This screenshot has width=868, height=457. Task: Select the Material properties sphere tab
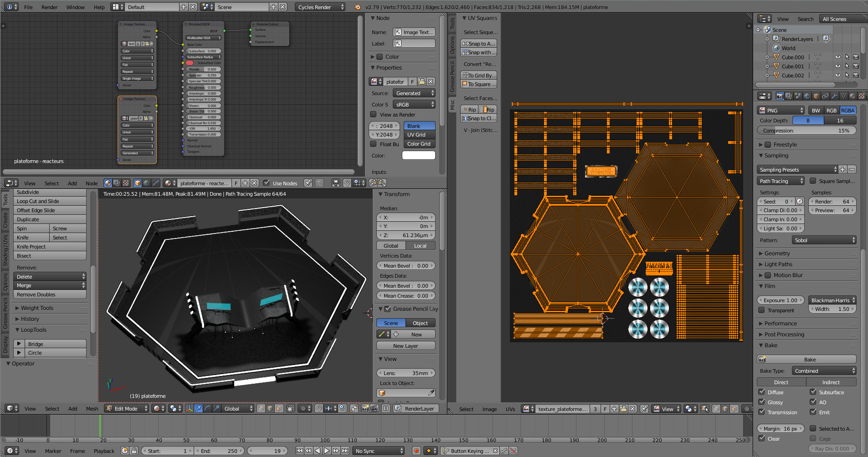[853, 96]
